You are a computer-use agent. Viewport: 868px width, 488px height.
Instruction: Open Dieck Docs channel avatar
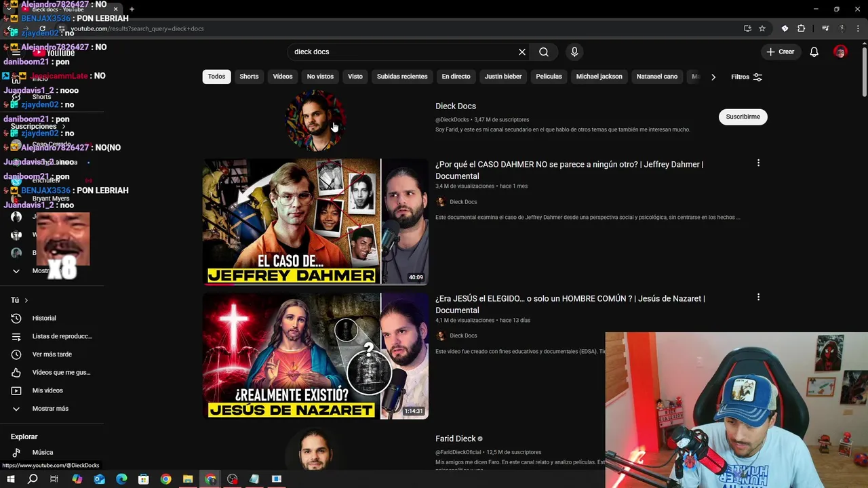[x=315, y=120]
